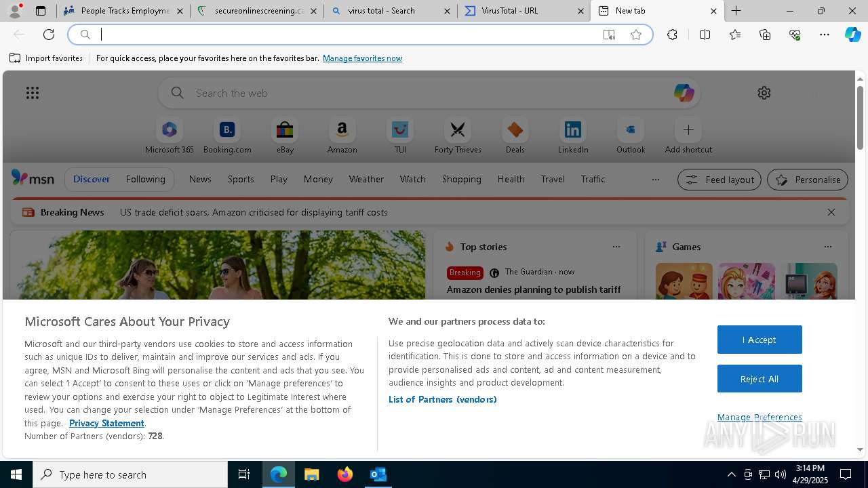This screenshot has height=488, width=868.
Task: Expand more MSN navigation categories
Action: 655,180
